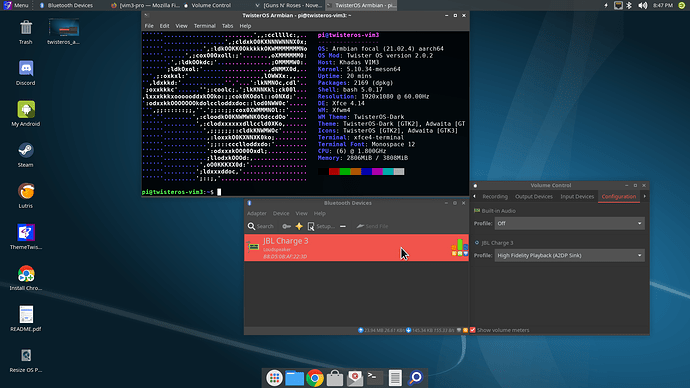Click Send File in the Bluetooth toolbar
Viewport: 690px width, 388px height.
(372, 226)
